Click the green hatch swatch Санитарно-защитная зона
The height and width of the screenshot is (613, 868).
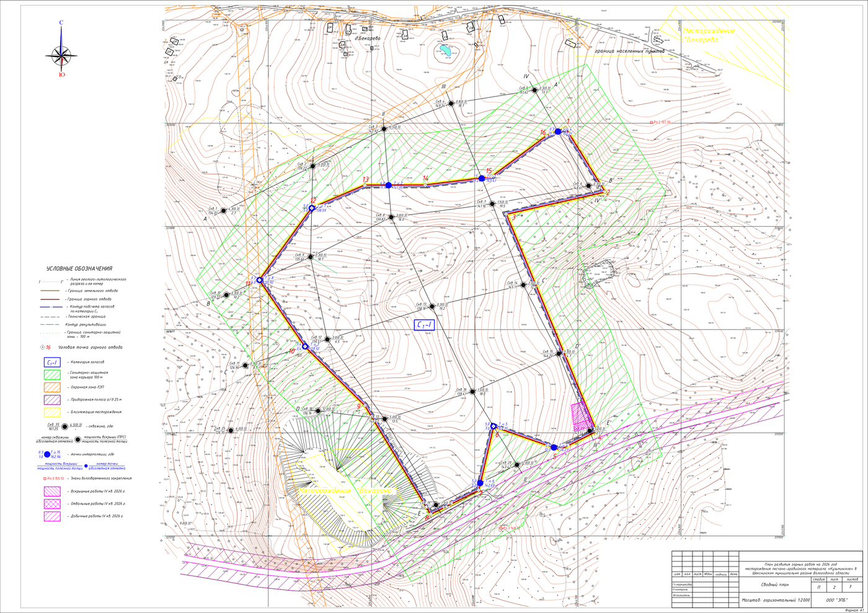coord(52,375)
